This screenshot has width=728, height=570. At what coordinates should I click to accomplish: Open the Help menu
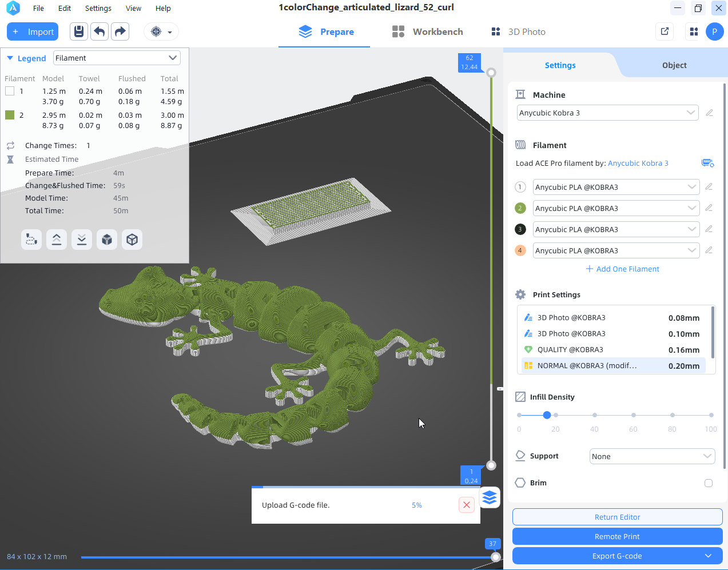click(163, 8)
